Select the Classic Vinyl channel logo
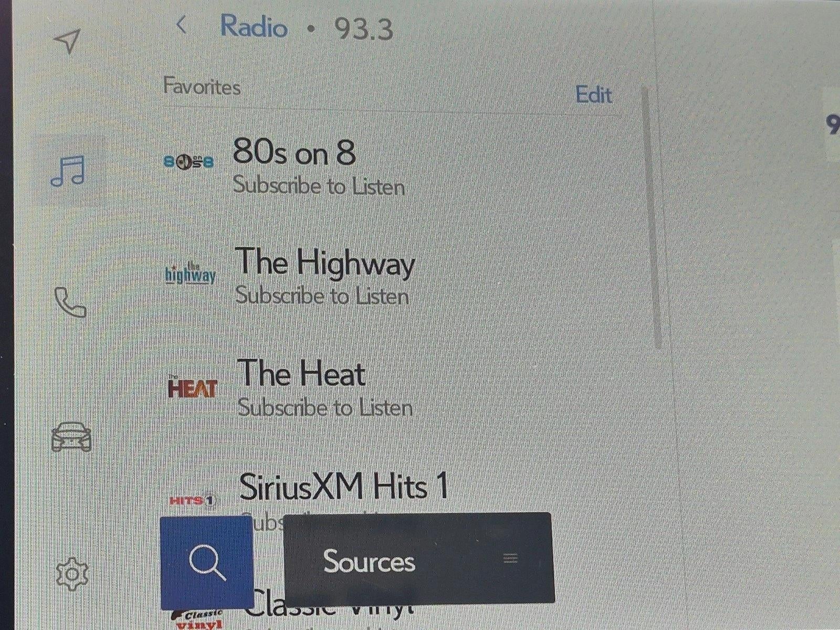This screenshot has width=840, height=630. point(196,619)
